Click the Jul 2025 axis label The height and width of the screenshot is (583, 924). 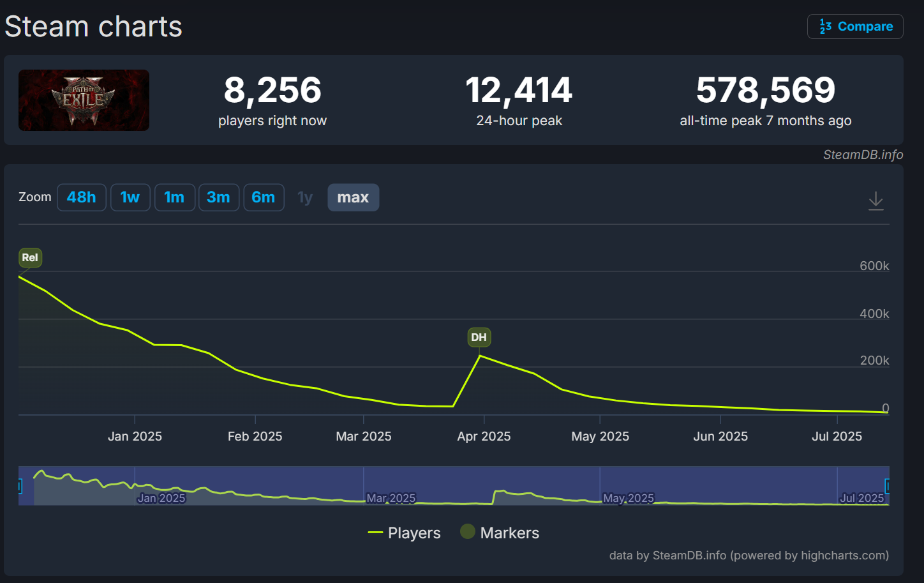coord(837,436)
